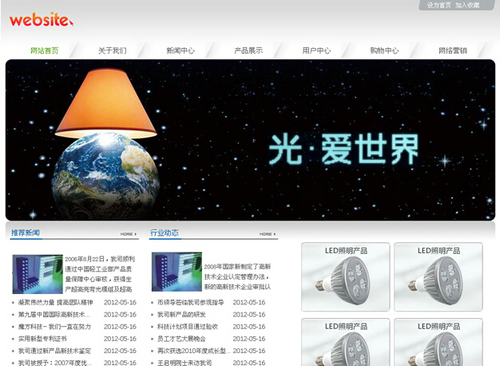
Task: Go to the 关于我们 menu item
Action: pyautogui.click(x=112, y=51)
